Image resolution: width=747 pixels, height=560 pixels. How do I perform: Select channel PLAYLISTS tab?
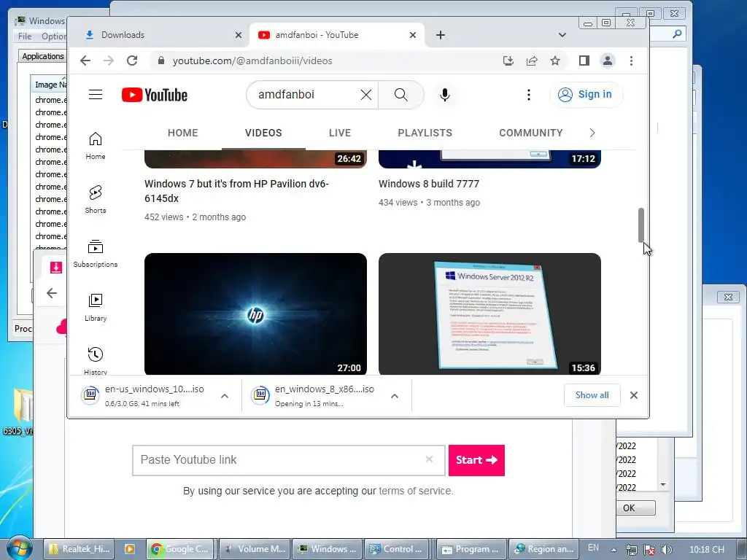click(425, 133)
